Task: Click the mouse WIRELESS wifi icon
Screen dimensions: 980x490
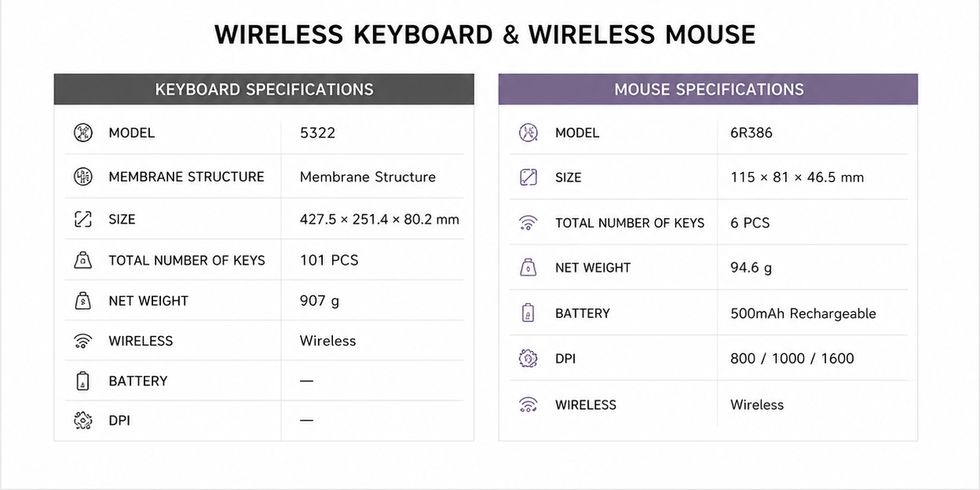Action: point(528,404)
